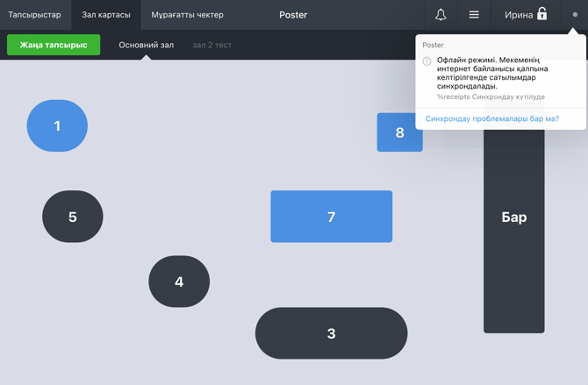The width and height of the screenshot is (588, 385).
Task: Click the Офлайн режимі message text
Action: coord(492,73)
